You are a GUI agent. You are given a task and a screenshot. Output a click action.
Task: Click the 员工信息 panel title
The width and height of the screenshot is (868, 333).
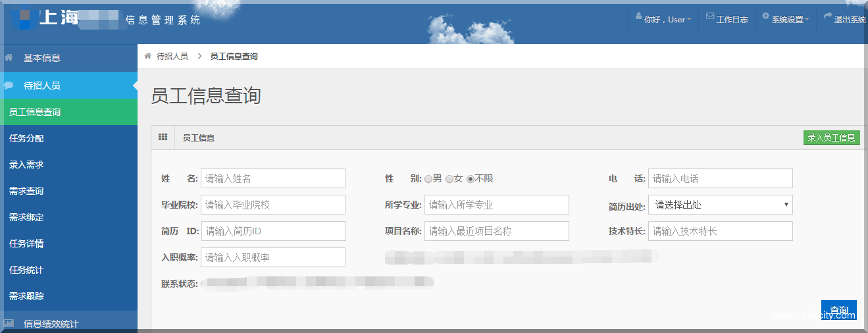(x=199, y=138)
